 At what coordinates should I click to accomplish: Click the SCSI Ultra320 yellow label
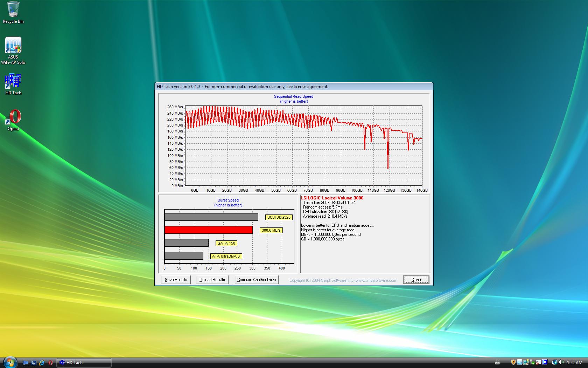(x=279, y=217)
